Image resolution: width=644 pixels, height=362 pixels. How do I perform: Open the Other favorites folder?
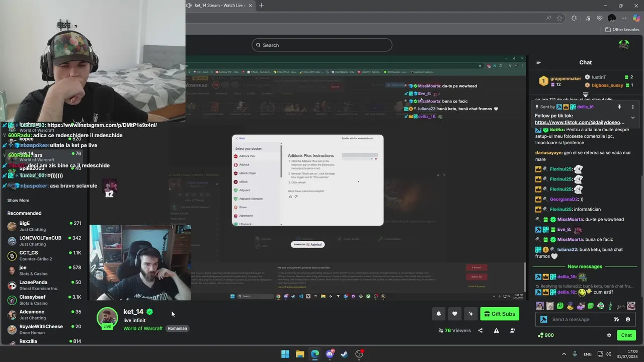point(622,30)
